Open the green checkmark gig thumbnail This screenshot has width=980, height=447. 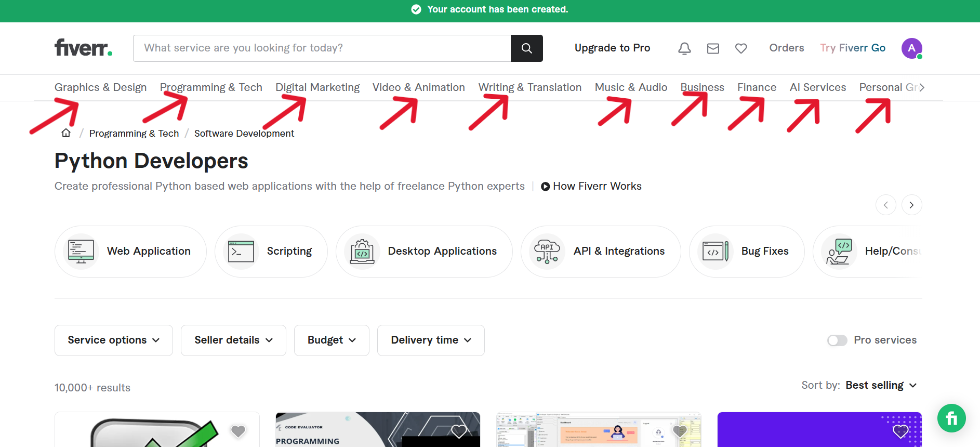pyautogui.click(x=157, y=430)
